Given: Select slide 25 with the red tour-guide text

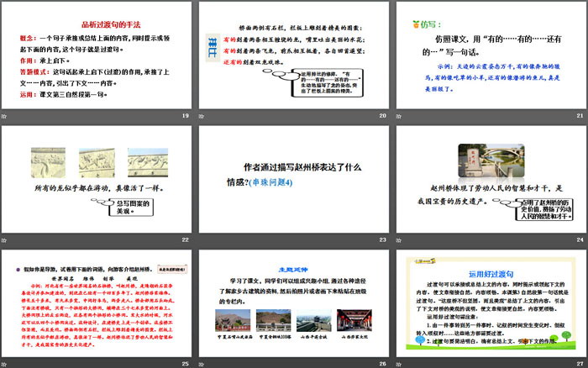Looking at the screenshot, I should (x=97, y=303).
